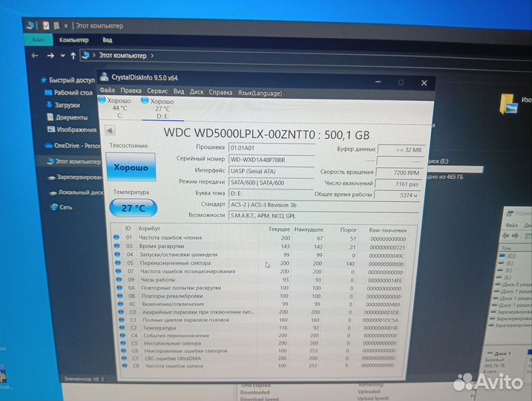Click the Режим передачи field SATA/600
Viewport: 532px width, 401px height.
[x=271, y=183]
